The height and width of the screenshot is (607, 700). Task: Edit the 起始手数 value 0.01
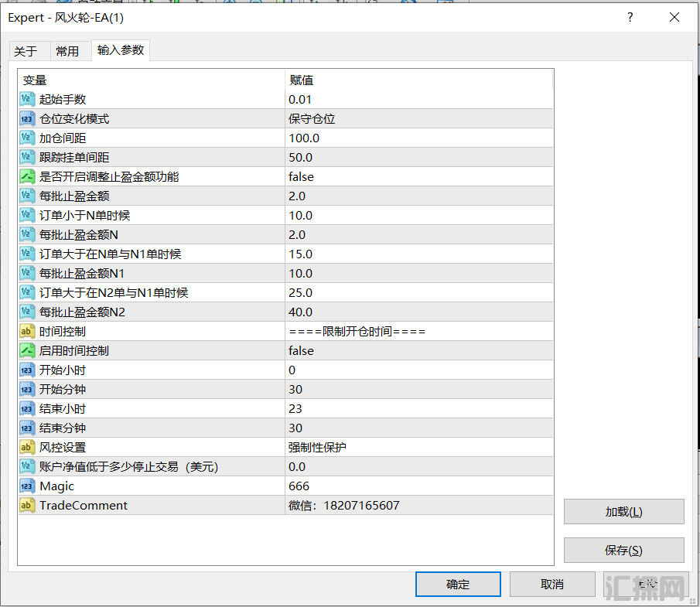click(418, 99)
